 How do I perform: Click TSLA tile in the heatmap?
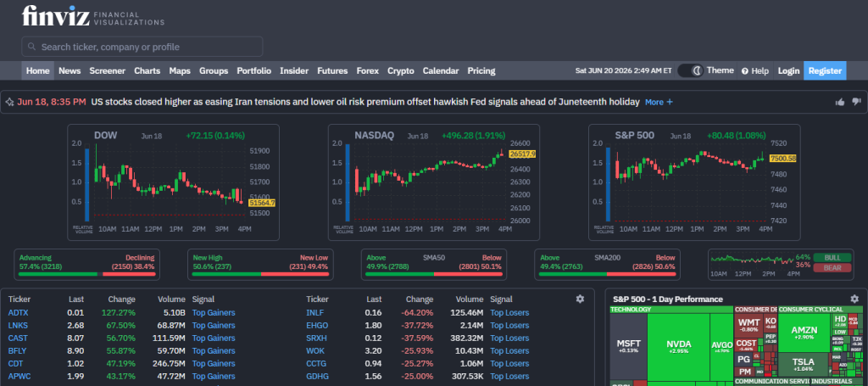[804, 366]
